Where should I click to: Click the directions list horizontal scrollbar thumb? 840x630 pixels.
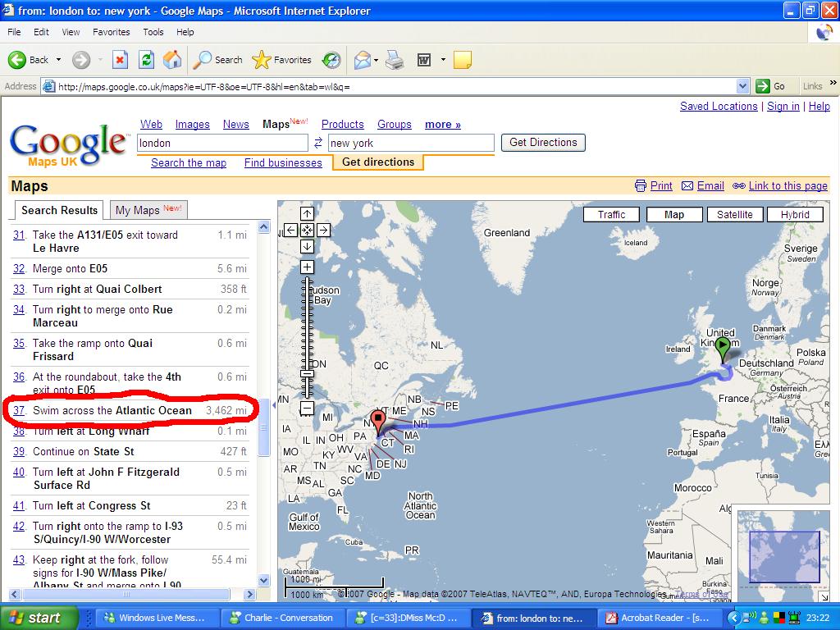(126, 594)
